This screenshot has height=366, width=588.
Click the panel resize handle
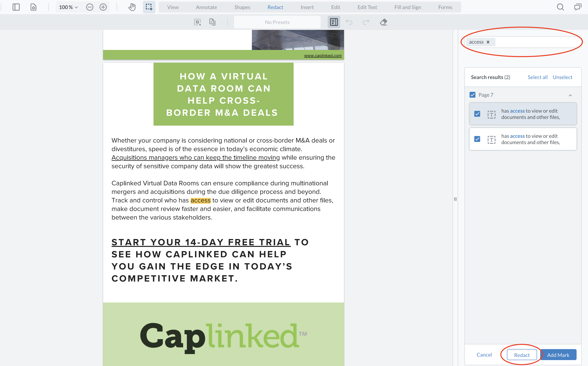pyautogui.click(x=455, y=199)
